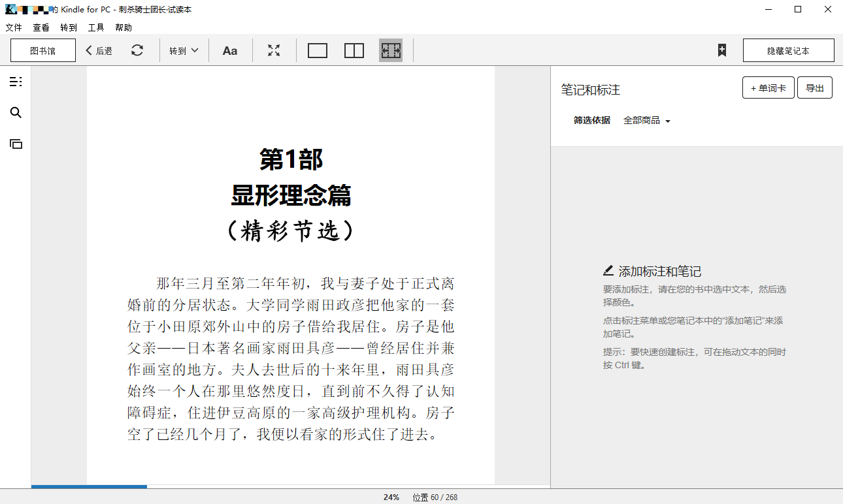
Task: Switch to two-column page layout
Action: [354, 50]
